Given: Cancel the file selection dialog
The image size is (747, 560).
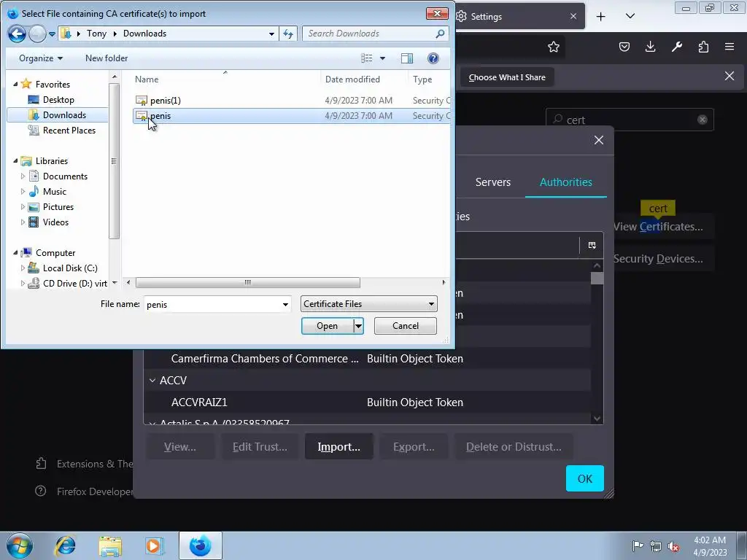Looking at the screenshot, I should point(406,326).
